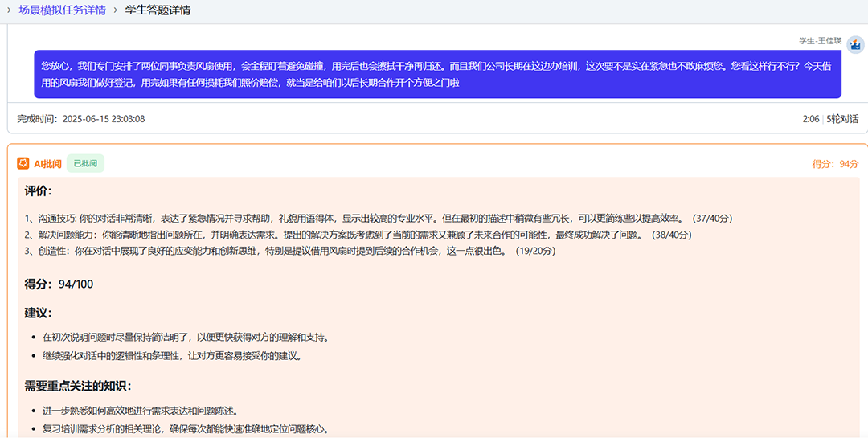The image size is (868, 442).
Task: Click the 2:06 duration value
Action: pyautogui.click(x=810, y=118)
